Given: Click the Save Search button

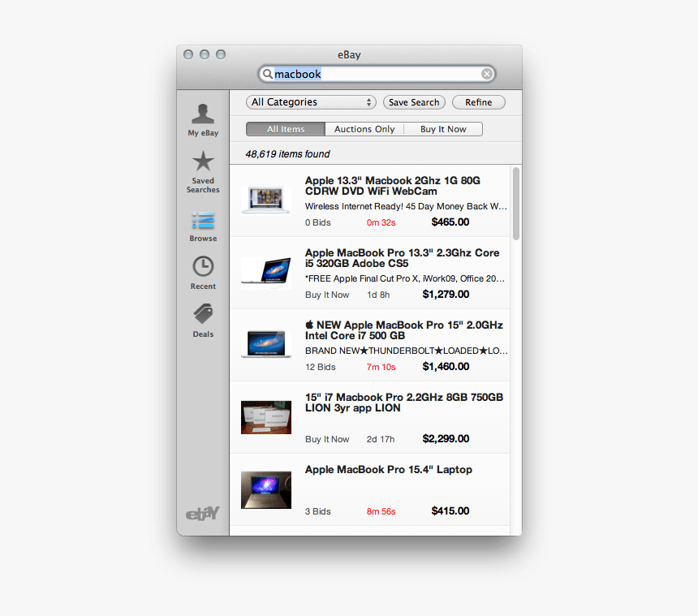Looking at the screenshot, I should 414,102.
